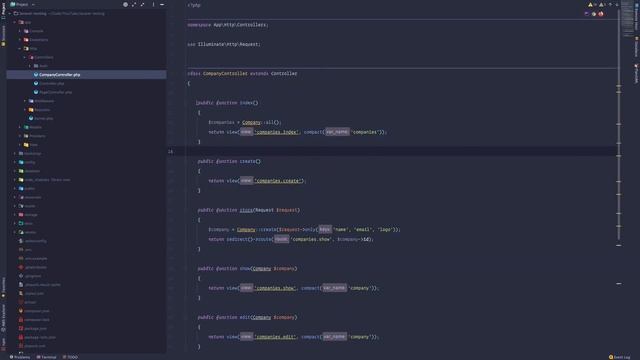This screenshot has width=640, height=360.
Task: Expand the storage folder
Action: click(x=15, y=215)
